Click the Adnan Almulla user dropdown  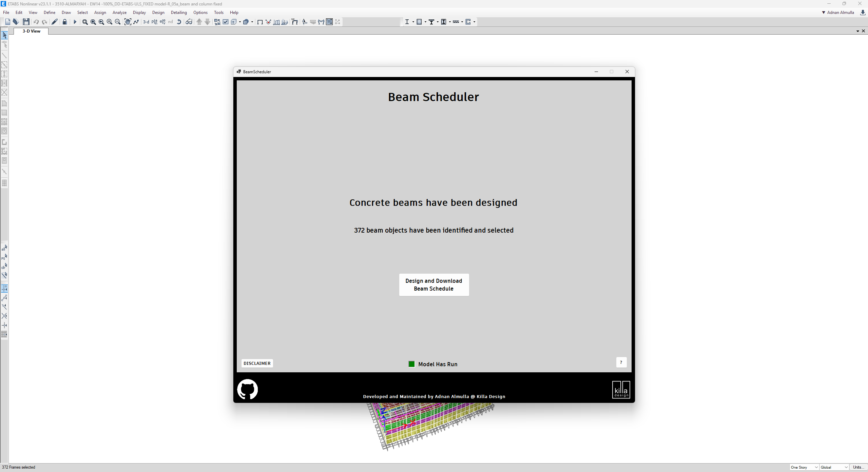point(838,13)
